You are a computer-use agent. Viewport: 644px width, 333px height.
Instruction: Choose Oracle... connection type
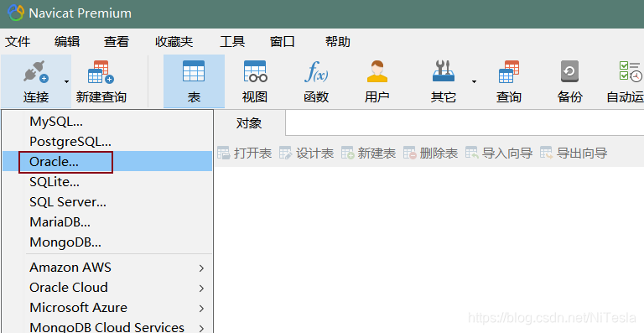[107, 161]
